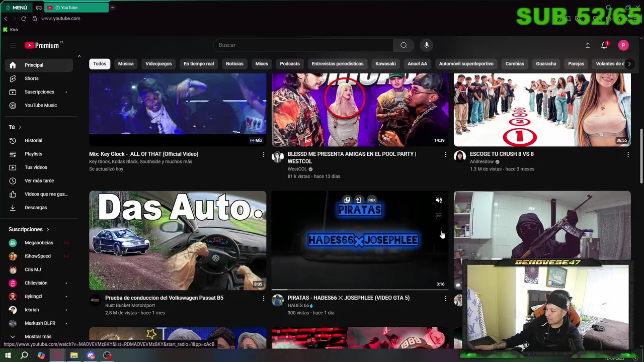The width and height of the screenshot is (644, 362).
Task: Click Andresitow channel avatar
Action: tap(460, 156)
